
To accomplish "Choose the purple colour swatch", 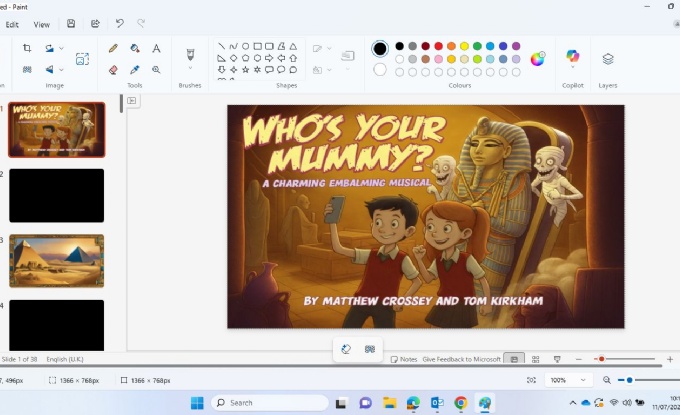I will click(516, 46).
